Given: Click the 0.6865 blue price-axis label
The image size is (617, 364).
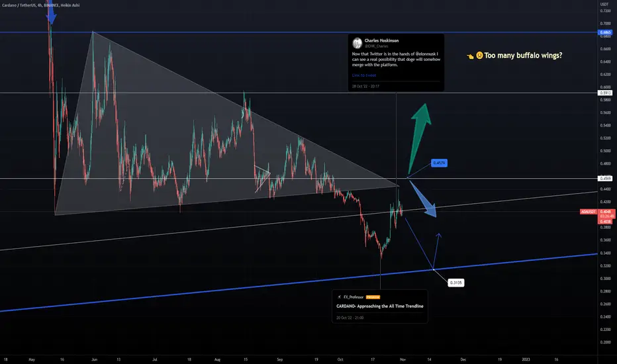Looking at the screenshot, I should pyautogui.click(x=605, y=32).
